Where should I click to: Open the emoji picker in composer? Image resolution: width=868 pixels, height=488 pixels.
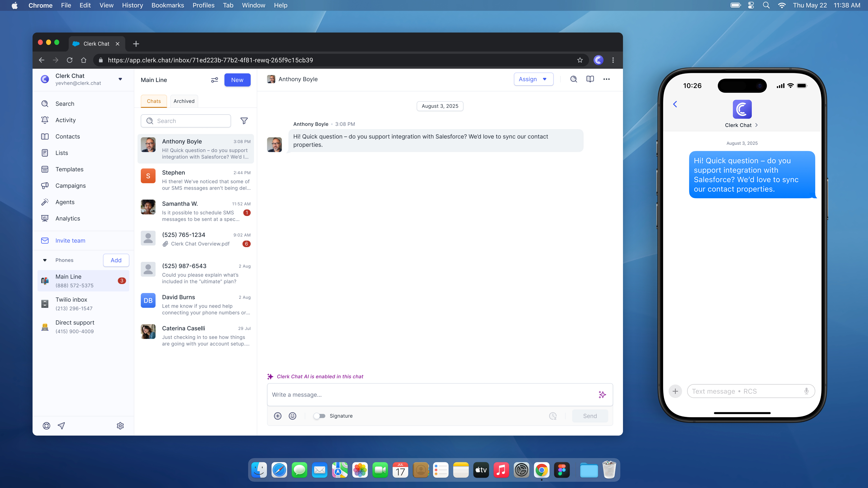pos(292,416)
